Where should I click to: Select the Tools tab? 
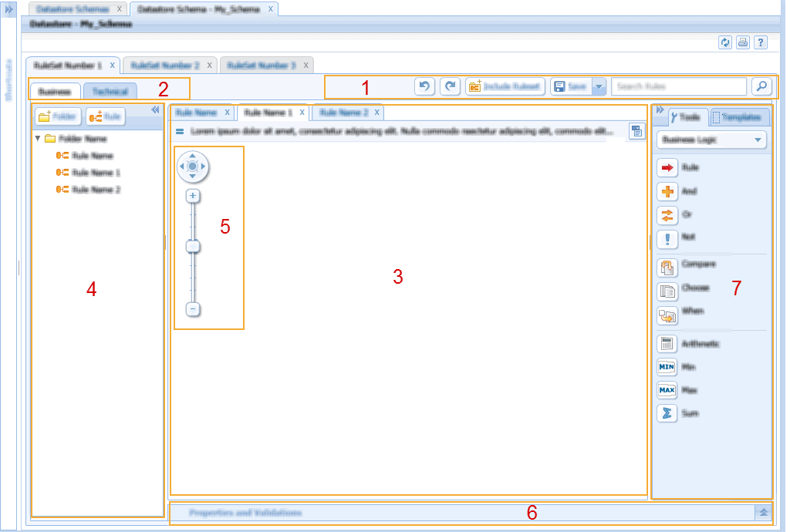pos(687,117)
